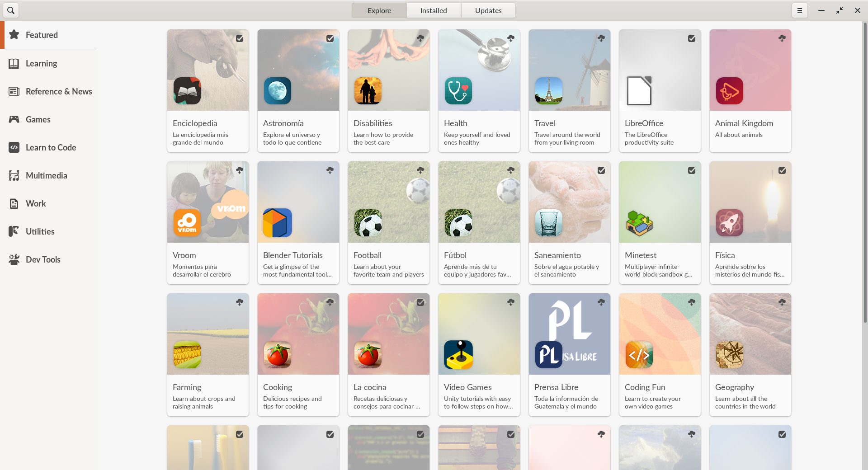Click the LibreOffice document icon

(x=639, y=91)
